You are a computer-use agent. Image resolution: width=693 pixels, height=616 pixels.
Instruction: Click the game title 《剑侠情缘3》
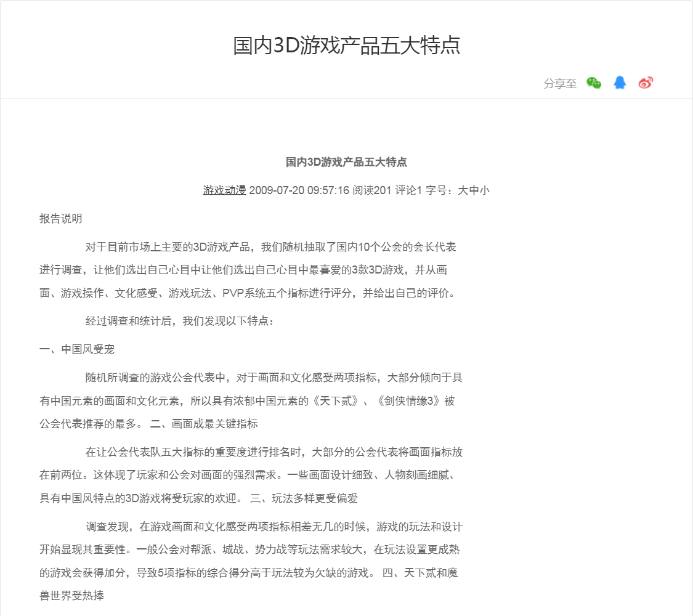coord(408,401)
